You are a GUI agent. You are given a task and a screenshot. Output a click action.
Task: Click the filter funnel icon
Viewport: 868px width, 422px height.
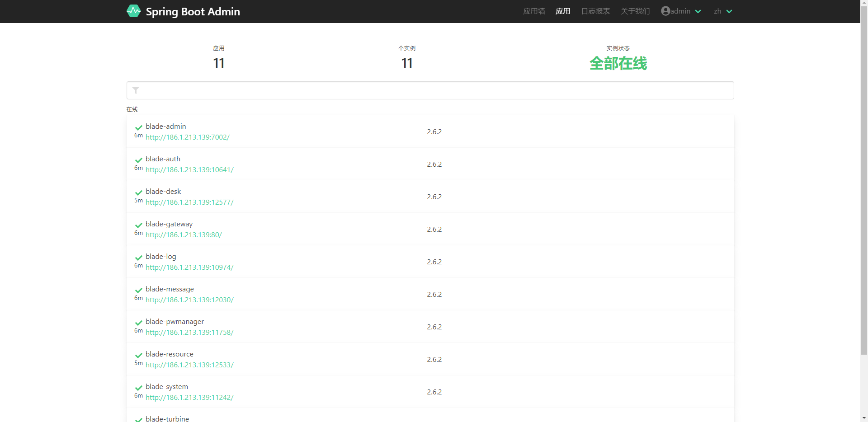(136, 90)
